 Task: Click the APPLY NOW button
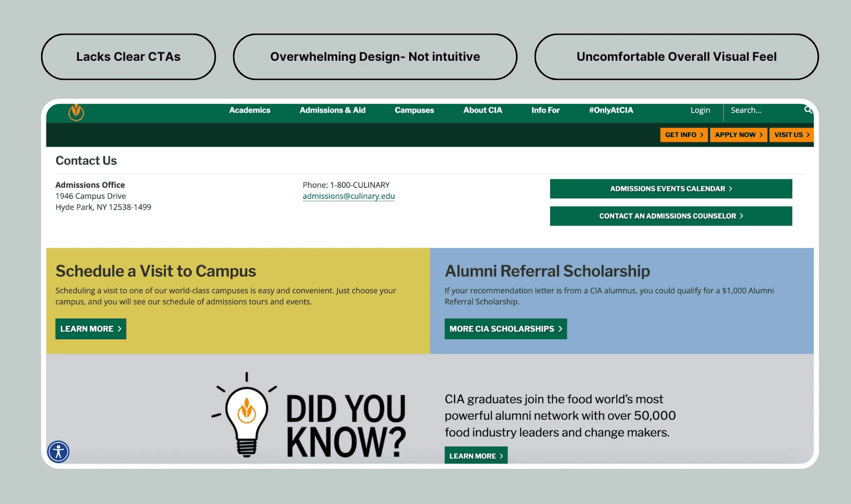[738, 135]
